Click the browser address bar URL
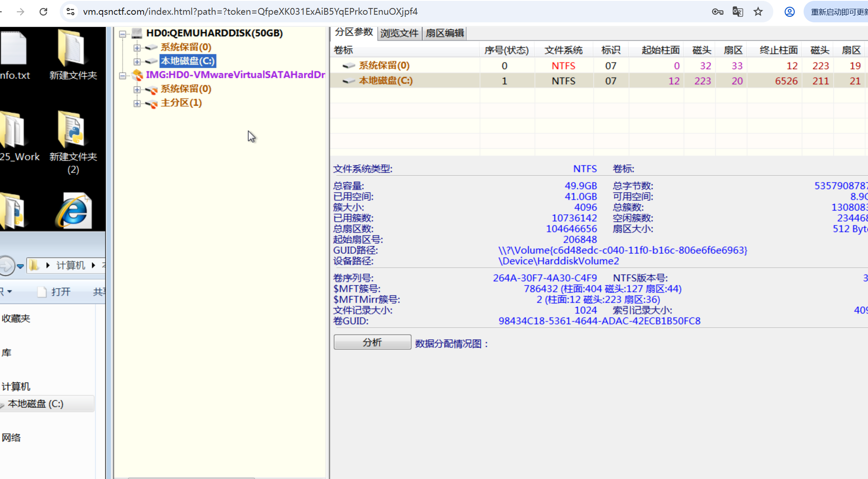868x479 pixels. [250, 12]
